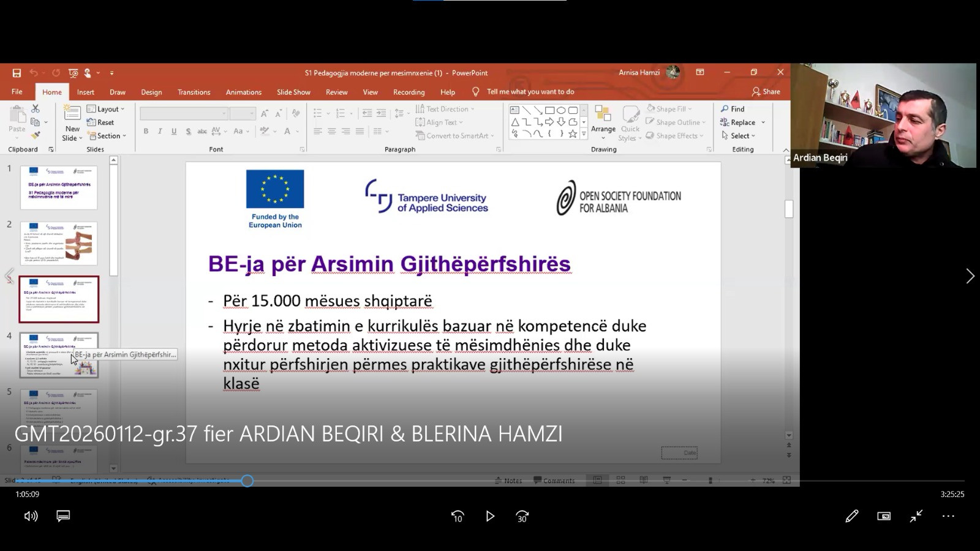Open the Shape Effects dropdown
The width and height of the screenshot is (980, 551).
[674, 136]
